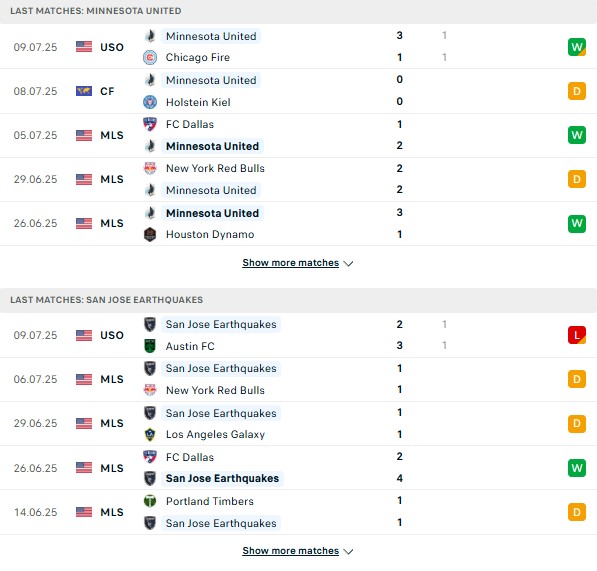Click the Houston Dynamo team logo
597x571 pixels.
pos(150,234)
